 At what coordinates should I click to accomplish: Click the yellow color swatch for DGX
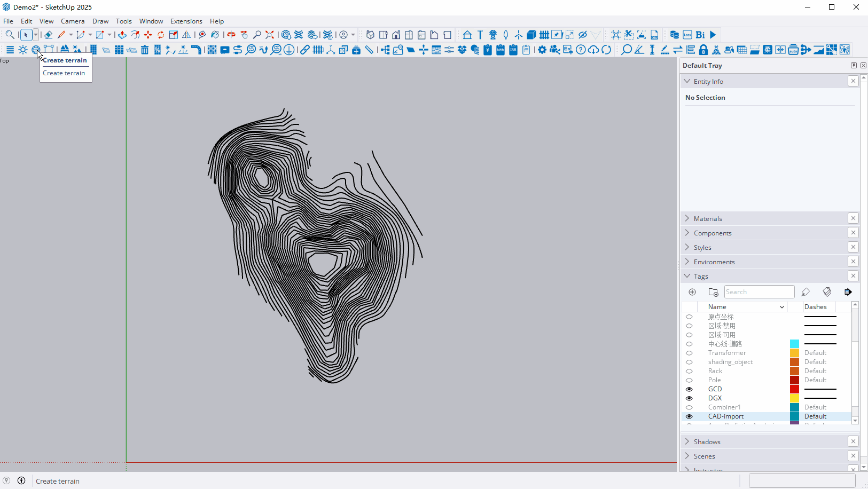click(794, 398)
